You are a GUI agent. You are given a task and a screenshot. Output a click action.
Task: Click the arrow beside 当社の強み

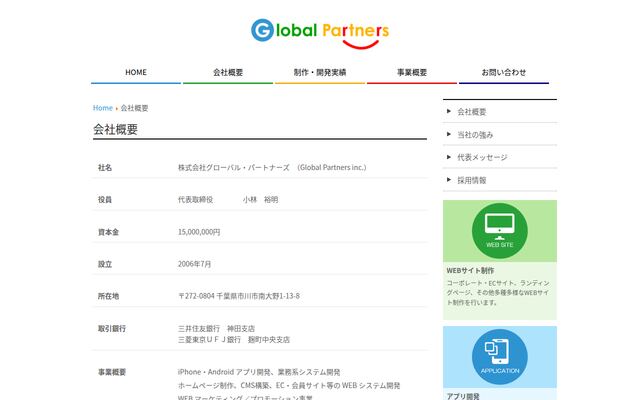449,134
